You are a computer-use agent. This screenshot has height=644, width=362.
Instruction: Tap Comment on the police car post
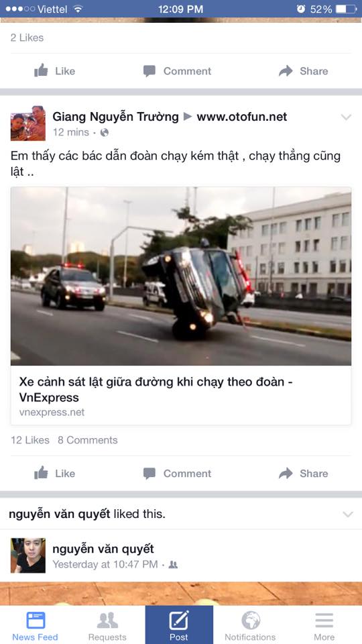pyautogui.click(x=177, y=473)
